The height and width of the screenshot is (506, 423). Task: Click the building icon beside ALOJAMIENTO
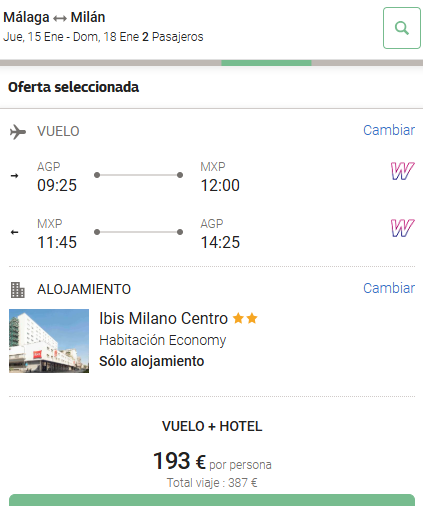18,290
